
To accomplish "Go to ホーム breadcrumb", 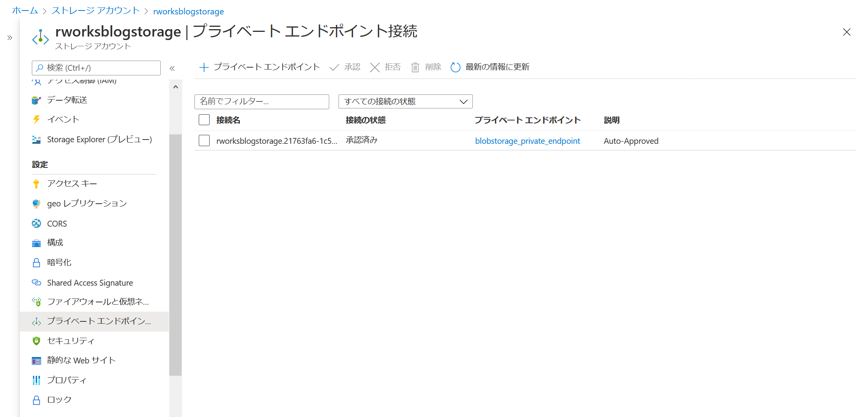I will coord(25,11).
